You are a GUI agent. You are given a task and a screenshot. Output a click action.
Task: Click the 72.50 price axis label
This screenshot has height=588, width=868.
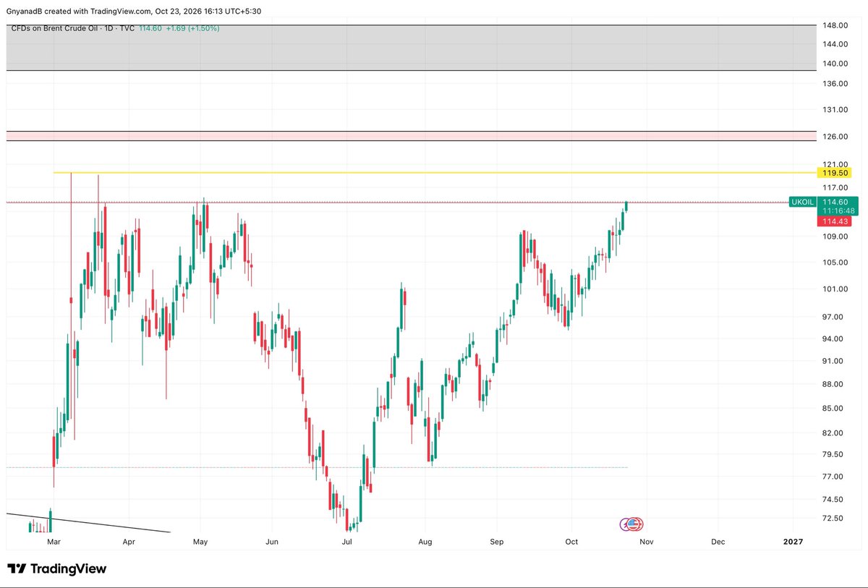coord(834,519)
